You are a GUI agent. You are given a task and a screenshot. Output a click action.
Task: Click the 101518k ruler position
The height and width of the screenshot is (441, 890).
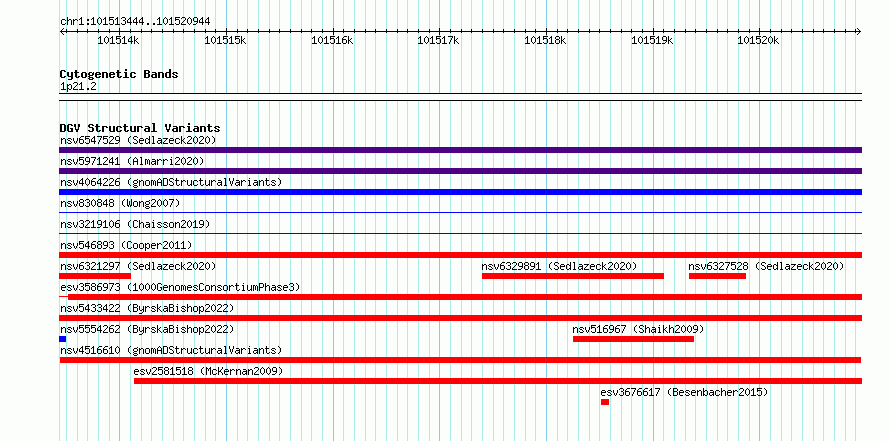pos(545,40)
